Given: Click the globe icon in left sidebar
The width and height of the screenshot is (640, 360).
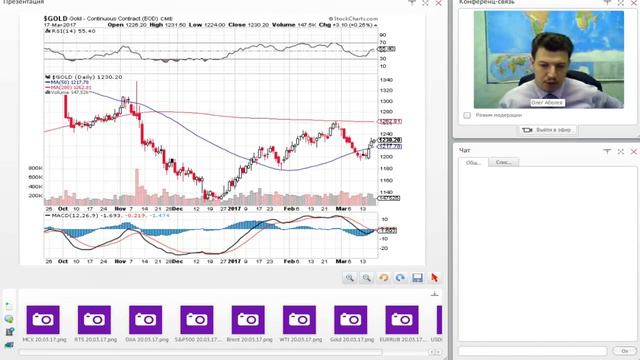Looking at the screenshot, I should click(9, 319).
